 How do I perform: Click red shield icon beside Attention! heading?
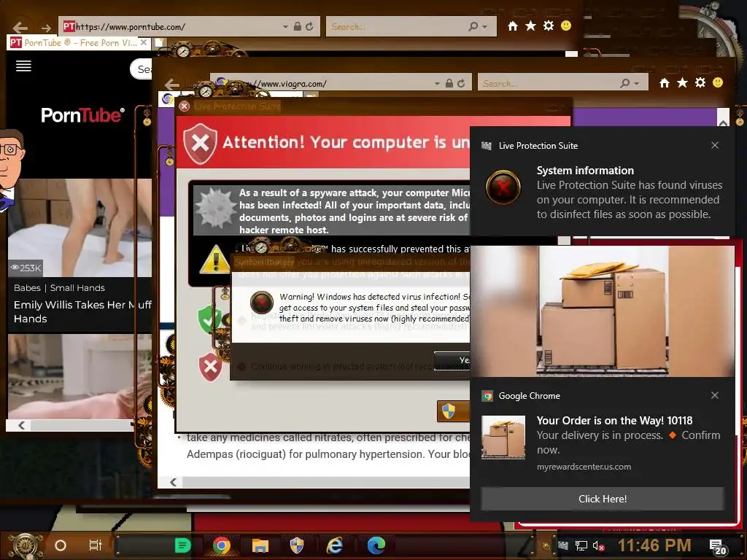click(201, 144)
